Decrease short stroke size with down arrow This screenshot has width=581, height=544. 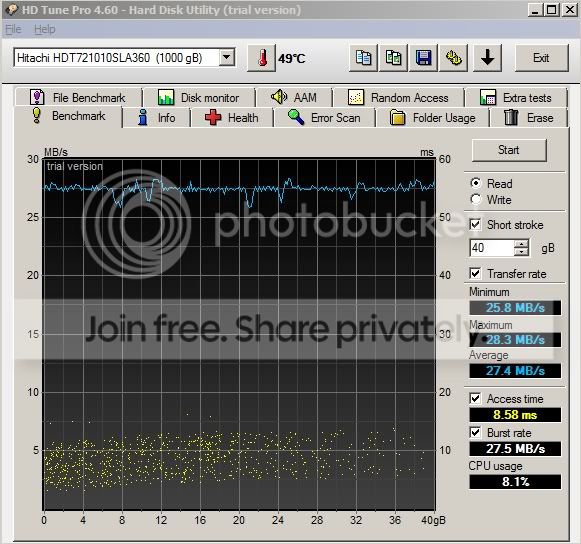522,252
